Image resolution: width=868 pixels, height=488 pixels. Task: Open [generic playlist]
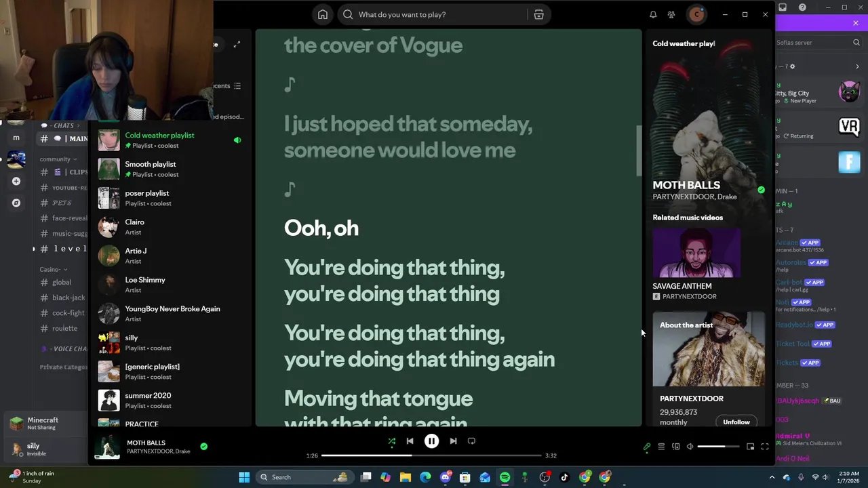click(170, 371)
